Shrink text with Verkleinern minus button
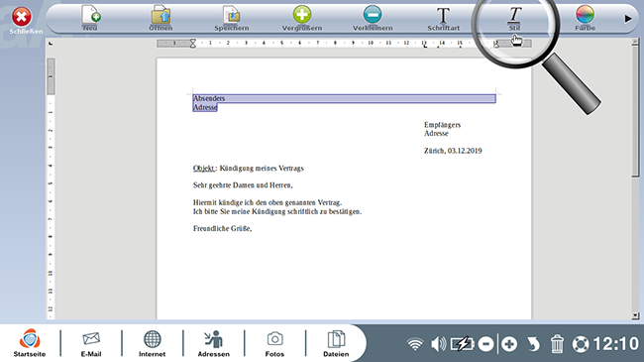644x362 pixels. pyautogui.click(x=373, y=18)
